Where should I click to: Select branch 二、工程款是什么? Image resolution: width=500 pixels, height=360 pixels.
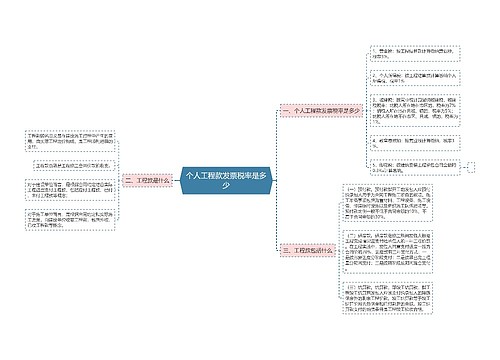pos(147,180)
